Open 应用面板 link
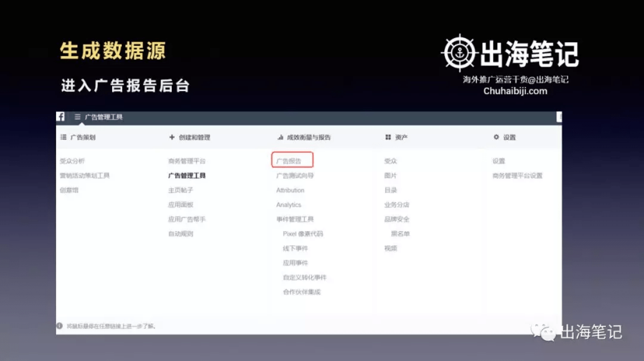Image resolution: width=644 pixels, height=361 pixels. click(x=181, y=205)
